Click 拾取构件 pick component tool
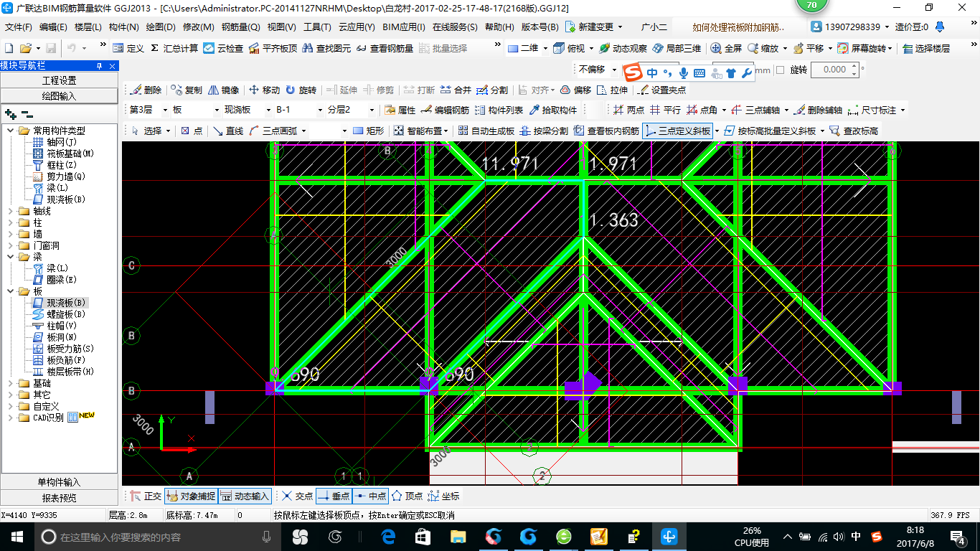 click(552, 110)
